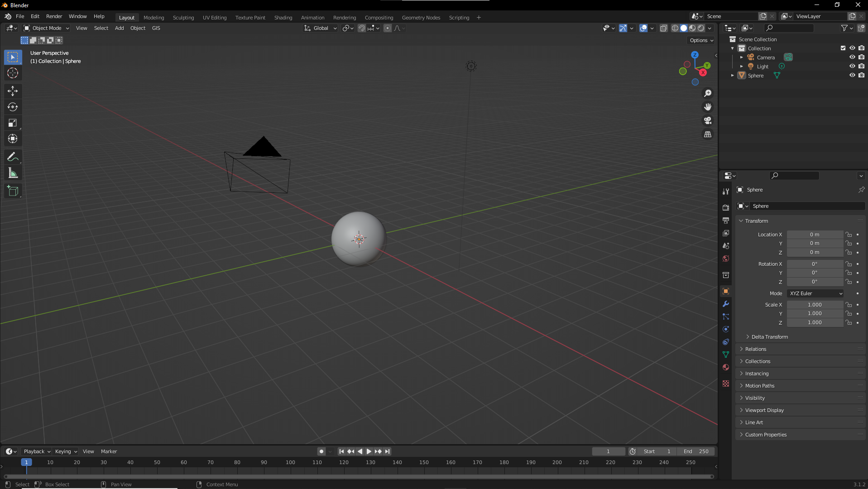Select the Move tool in toolbar

click(13, 91)
